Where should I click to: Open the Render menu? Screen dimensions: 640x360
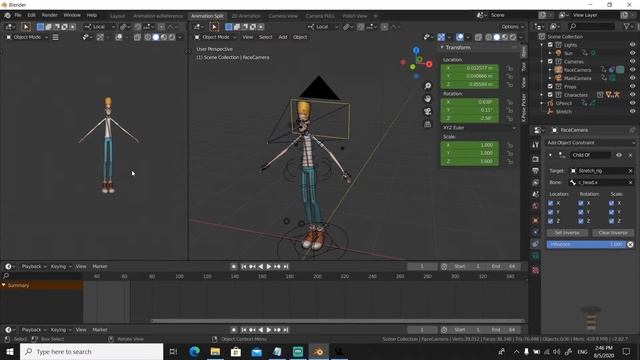pos(49,15)
